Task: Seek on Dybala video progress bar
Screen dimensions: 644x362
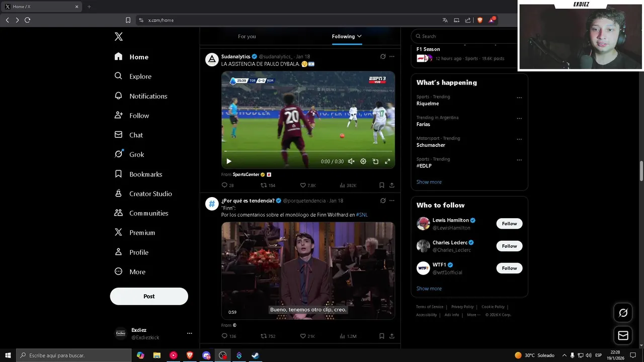Action: [x=308, y=151]
